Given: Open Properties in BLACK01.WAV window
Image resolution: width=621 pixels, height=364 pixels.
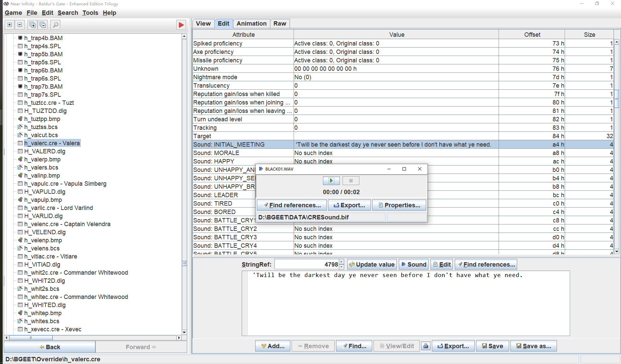Looking at the screenshot, I should coord(399,205).
